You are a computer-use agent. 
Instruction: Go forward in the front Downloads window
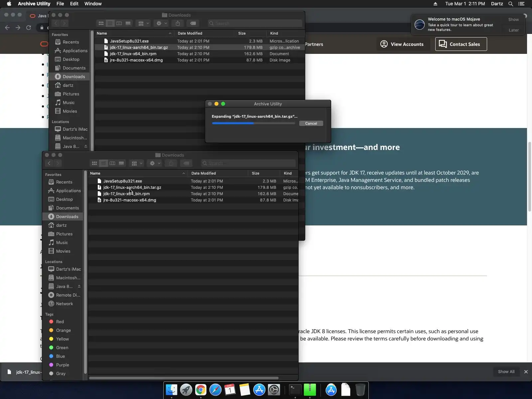[58, 163]
